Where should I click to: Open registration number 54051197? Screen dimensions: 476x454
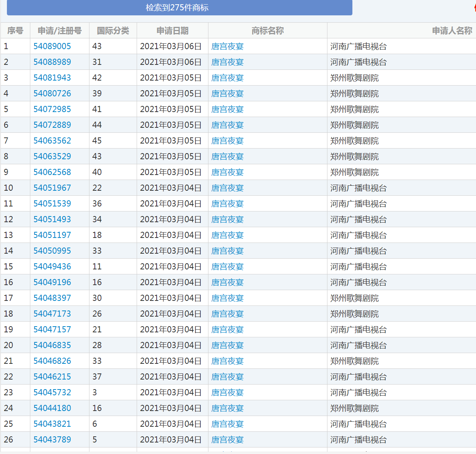click(52, 235)
